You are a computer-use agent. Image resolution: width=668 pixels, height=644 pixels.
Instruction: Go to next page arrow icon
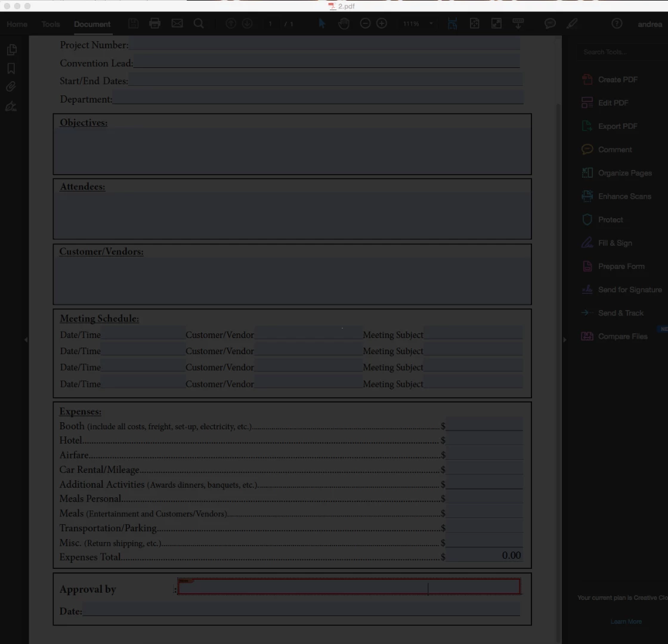248,23
